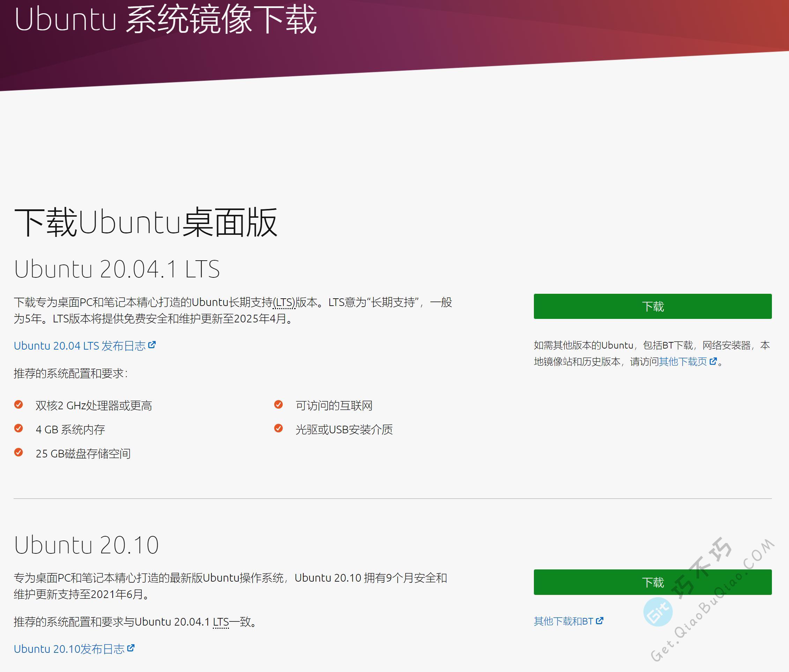Click external-link icon after 其他下载和BT
This screenshot has height=672, width=789.
pos(600,620)
